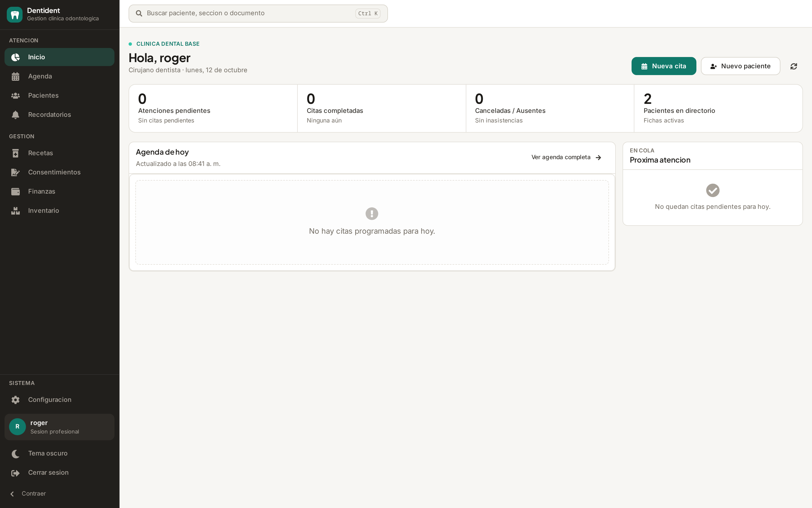Image resolution: width=812 pixels, height=508 pixels.
Task: Click the Configuracion gear icon
Action: coord(16,400)
